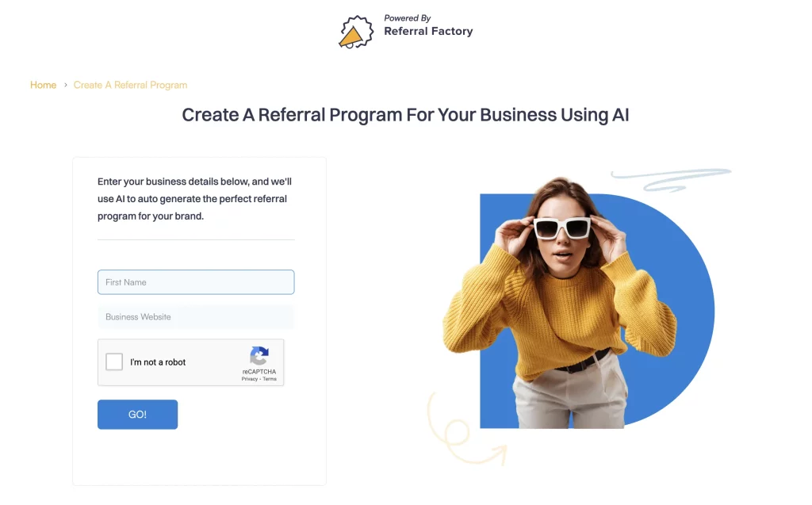Click the I'm not a robot label
812x505 pixels.
pyautogui.click(x=158, y=362)
